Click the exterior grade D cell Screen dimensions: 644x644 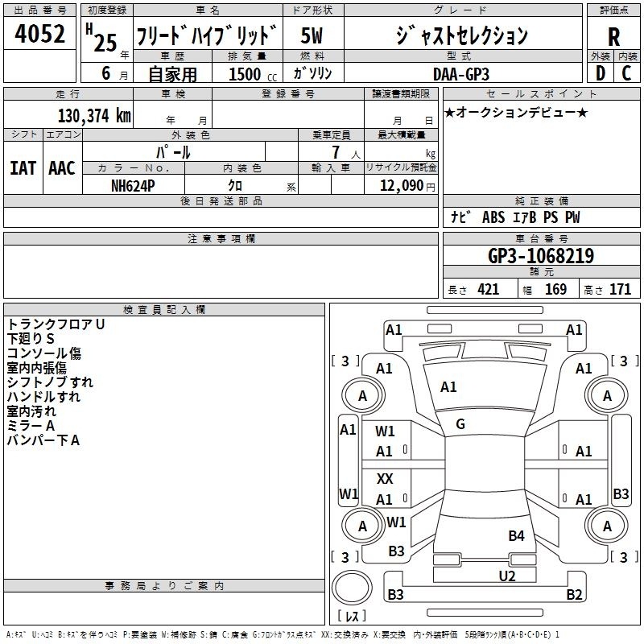point(600,73)
